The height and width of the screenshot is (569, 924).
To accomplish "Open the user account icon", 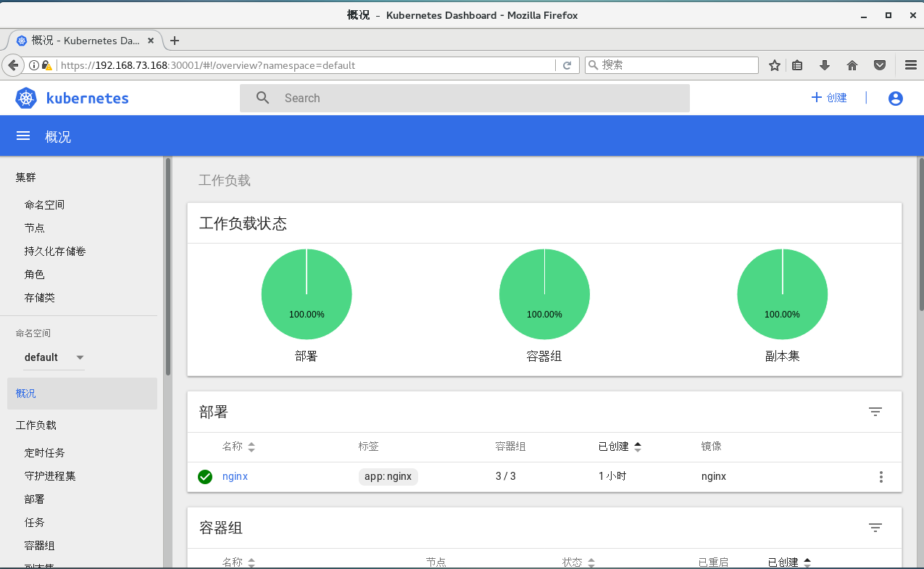I will (x=895, y=98).
